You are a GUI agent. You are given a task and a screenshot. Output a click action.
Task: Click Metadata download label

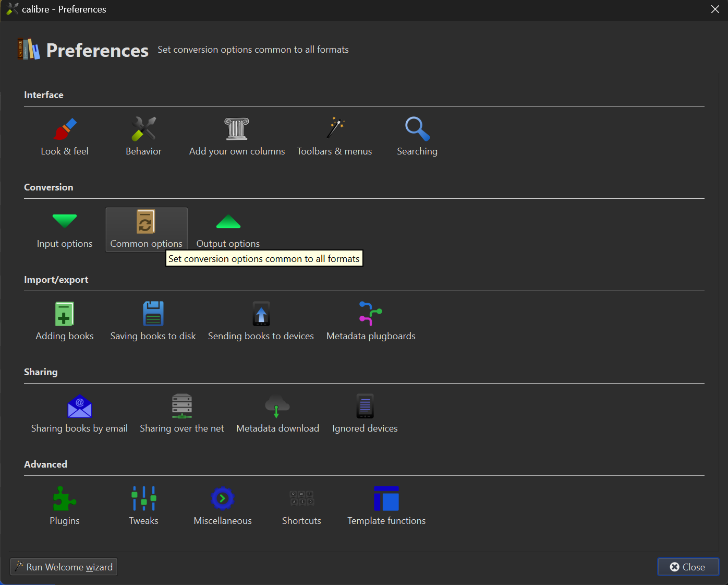pyautogui.click(x=277, y=428)
